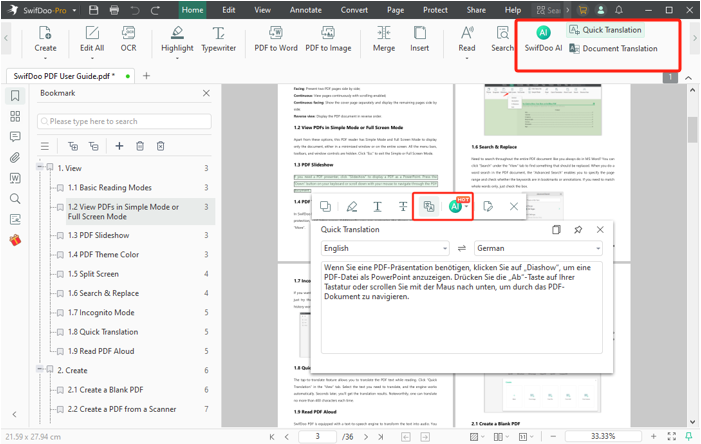Collapse the 1. View bookmark group
Viewport: 701px width, 444px height.
tap(40, 167)
